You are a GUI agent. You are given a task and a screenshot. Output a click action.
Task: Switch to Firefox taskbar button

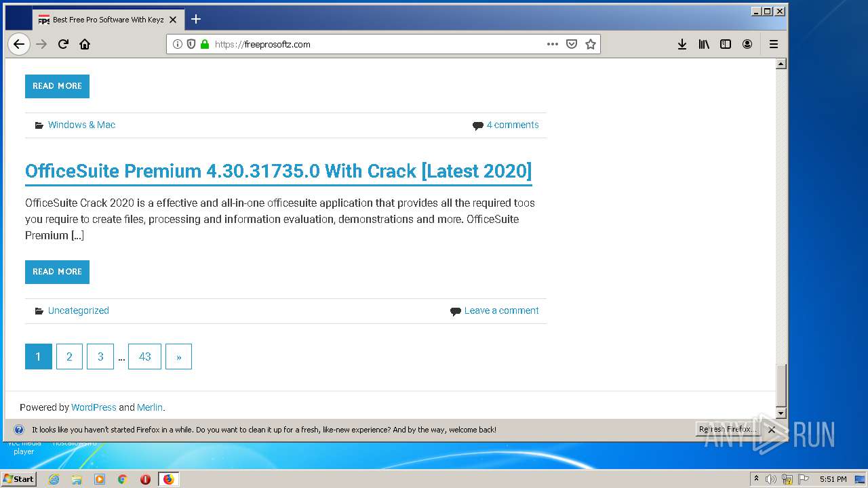(x=168, y=479)
